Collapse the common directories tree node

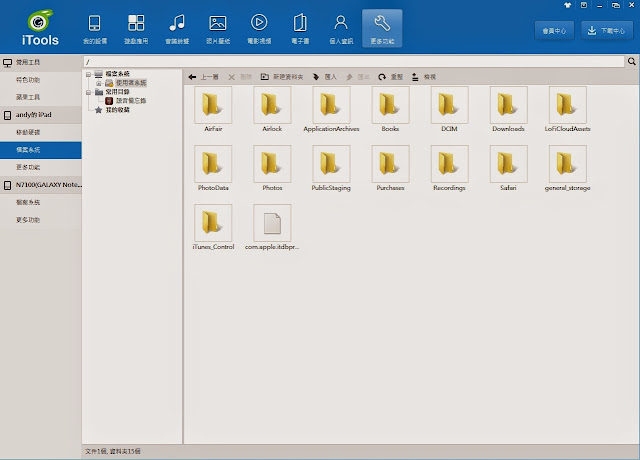88,92
